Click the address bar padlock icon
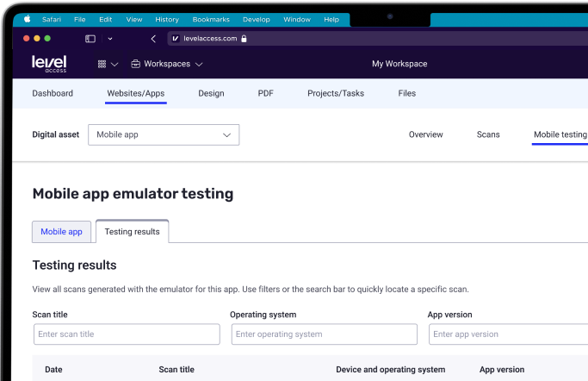 click(x=244, y=39)
